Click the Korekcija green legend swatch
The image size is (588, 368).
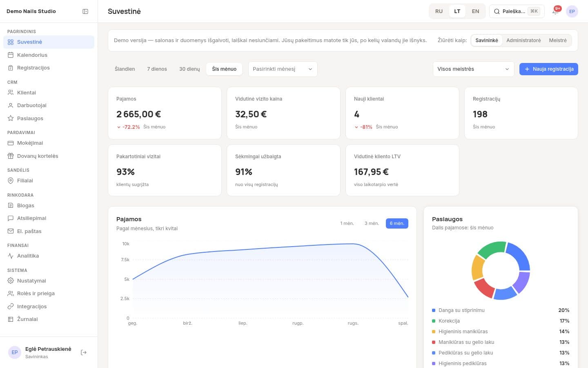click(x=434, y=321)
